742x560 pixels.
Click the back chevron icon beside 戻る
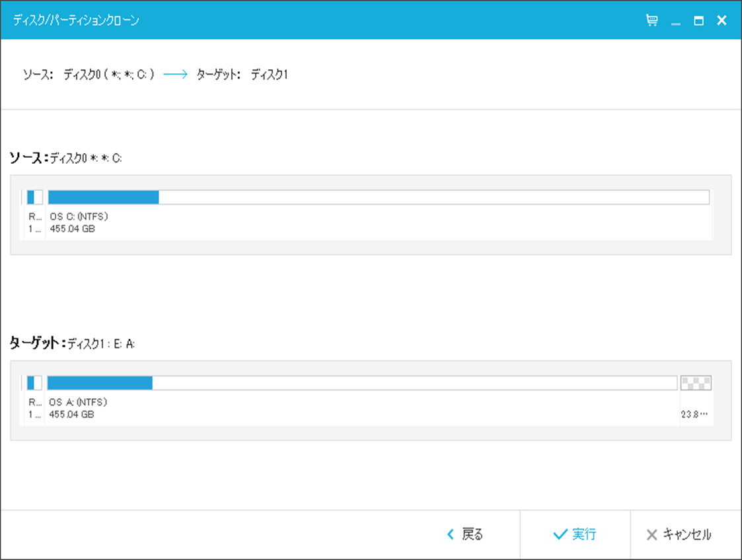coord(451,534)
